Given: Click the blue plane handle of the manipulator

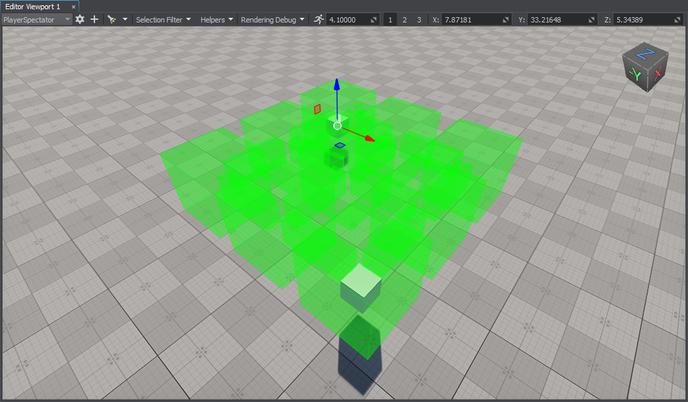Looking at the screenshot, I should (x=340, y=145).
